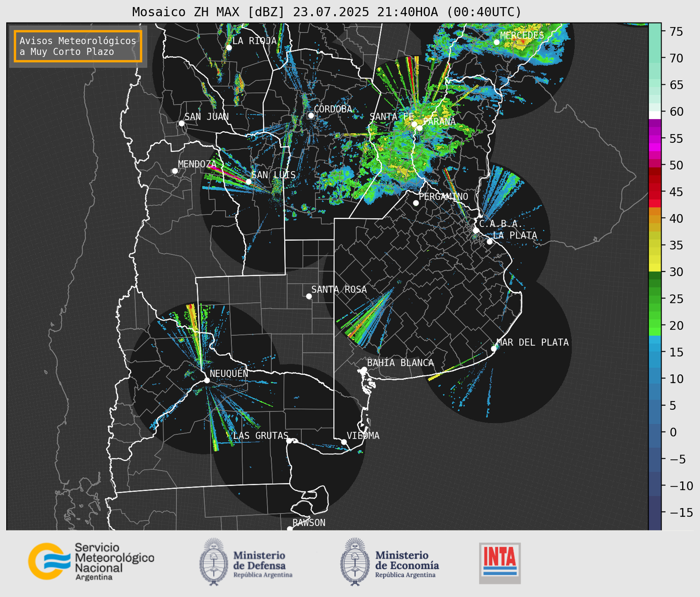The height and width of the screenshot is (597, 700).
Task: Click the PERGAMINO label
Action: [443, 196]
